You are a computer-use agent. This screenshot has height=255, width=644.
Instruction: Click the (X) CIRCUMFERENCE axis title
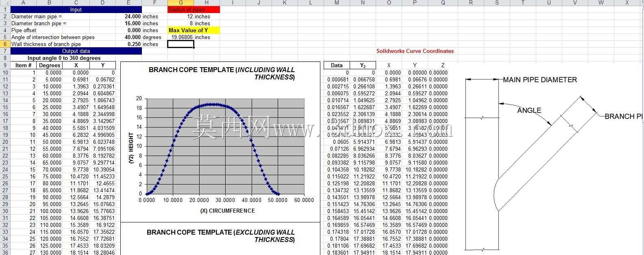coord(227,211)
